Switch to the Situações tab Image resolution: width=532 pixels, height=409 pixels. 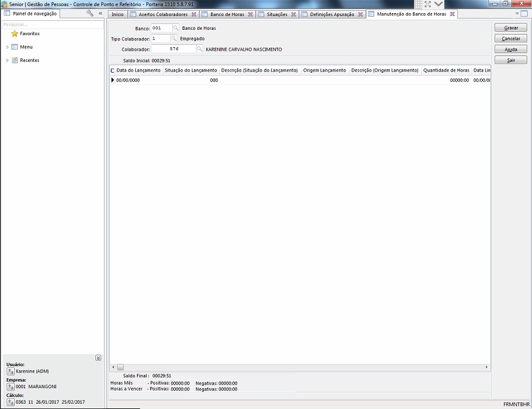(x=276, y=14)
